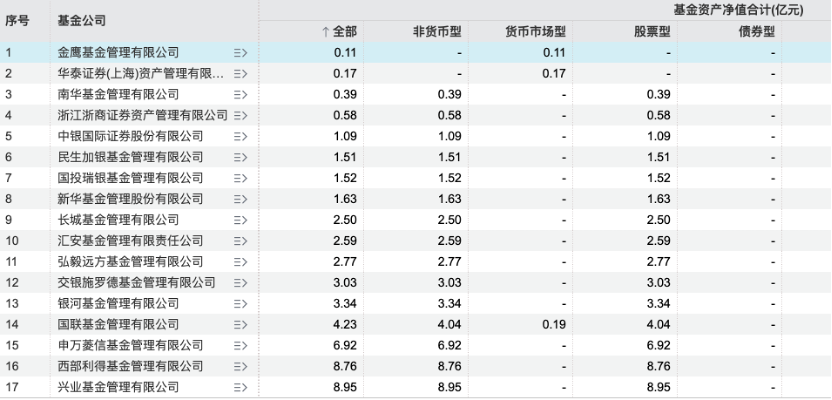This screenshot has width=832, height=400.
Task: Open details icon for 银河基金管理有限公司
Action: [240, 303]
